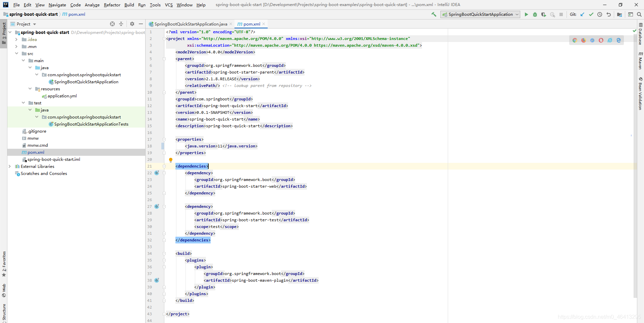Click the Git Commit checkmark icon
Viewport: 644px width, 323px height.
coord(591,14)
